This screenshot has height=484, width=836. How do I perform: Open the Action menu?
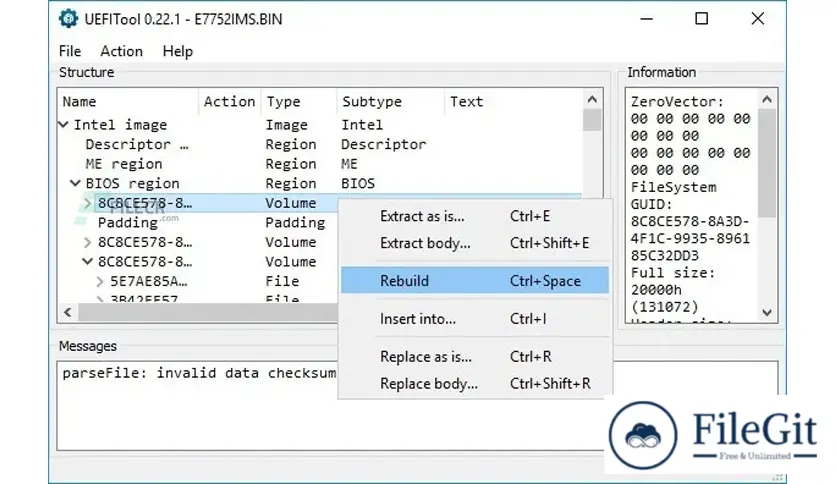coord(122,51)
